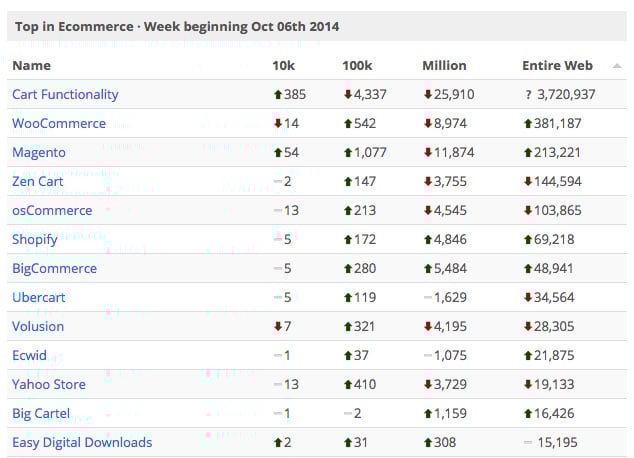Click the up arrow beside 16,426
The height and width of the screenshot is (458, 634).
pos(528,414)
